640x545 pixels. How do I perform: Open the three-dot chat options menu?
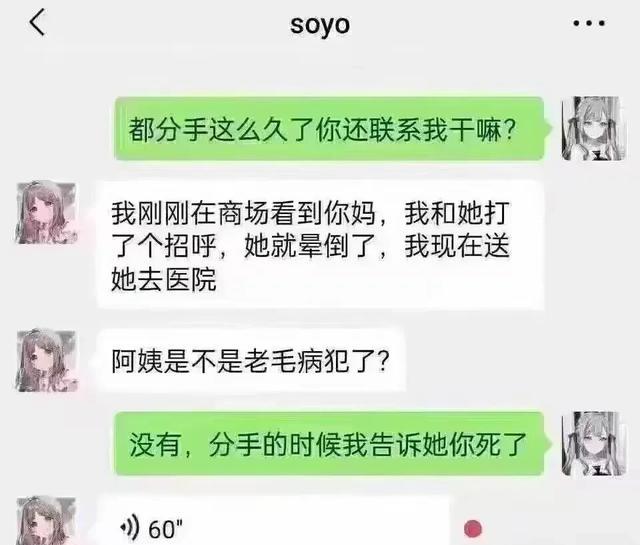point(589,23)
